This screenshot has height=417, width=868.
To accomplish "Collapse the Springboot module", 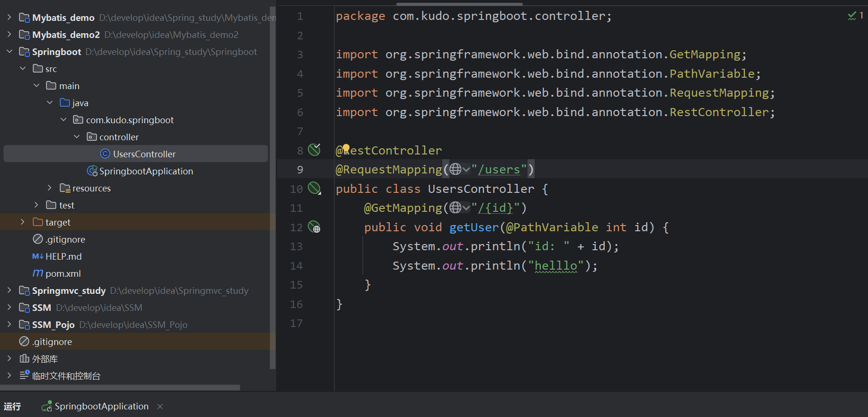I will 9,52.
